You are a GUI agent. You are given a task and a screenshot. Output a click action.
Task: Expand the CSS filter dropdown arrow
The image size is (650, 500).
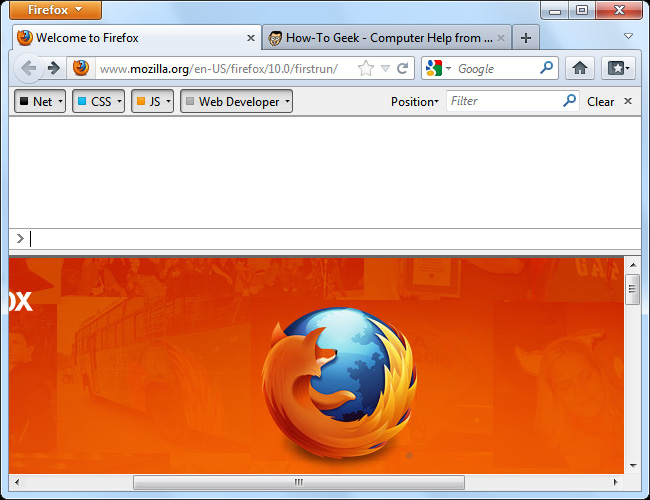point(119,102)
